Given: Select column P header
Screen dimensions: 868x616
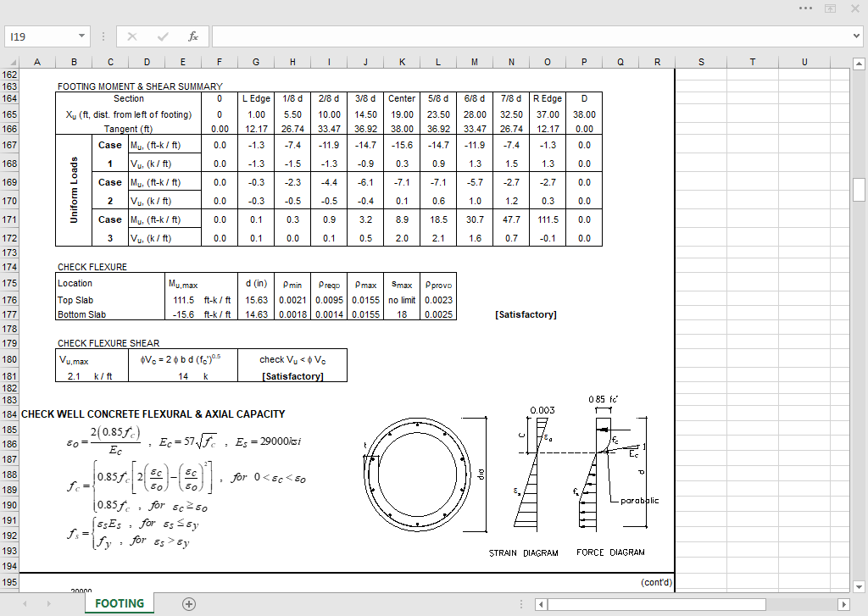Looking at the screenshot, I should 584,62.
